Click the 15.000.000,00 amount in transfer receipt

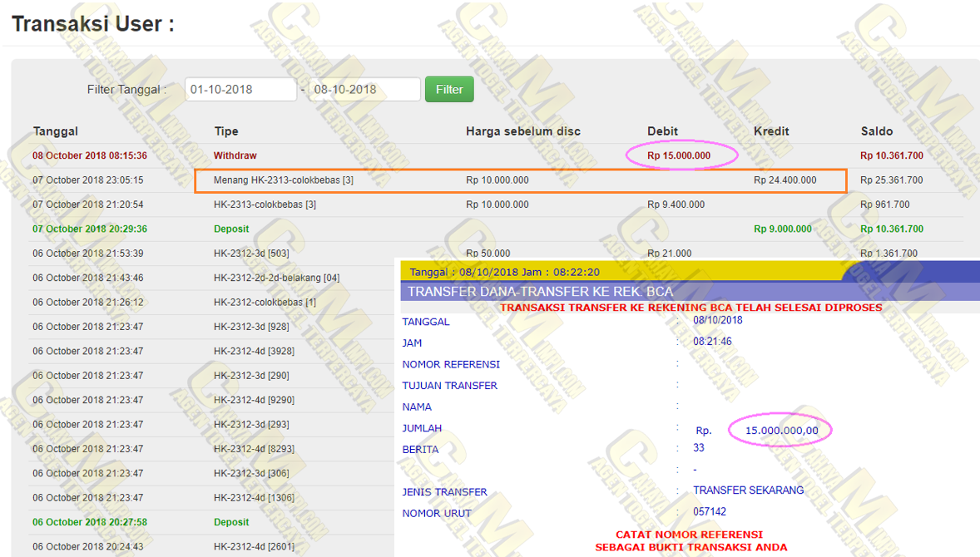pos(781,431)
